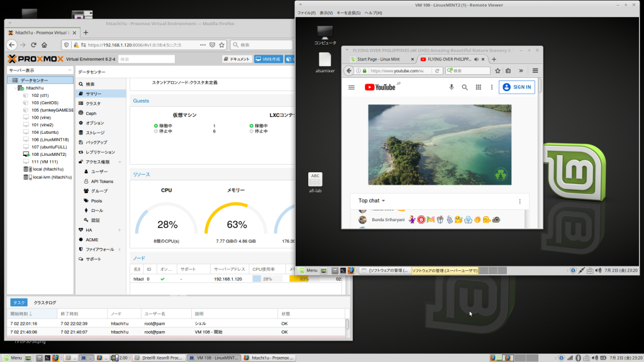Open the YouTube apps grid icon
The height and width of the screenshot is (362, 644).
pyautogui.click(x=478, y=87)
